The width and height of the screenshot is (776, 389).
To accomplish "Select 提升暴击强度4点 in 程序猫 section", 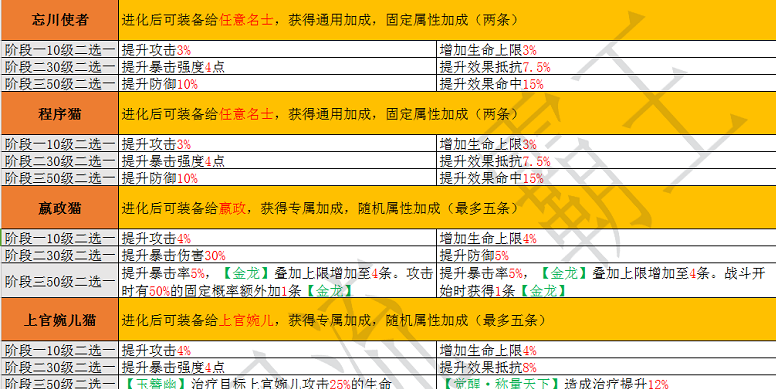I will tap(278, 160).
